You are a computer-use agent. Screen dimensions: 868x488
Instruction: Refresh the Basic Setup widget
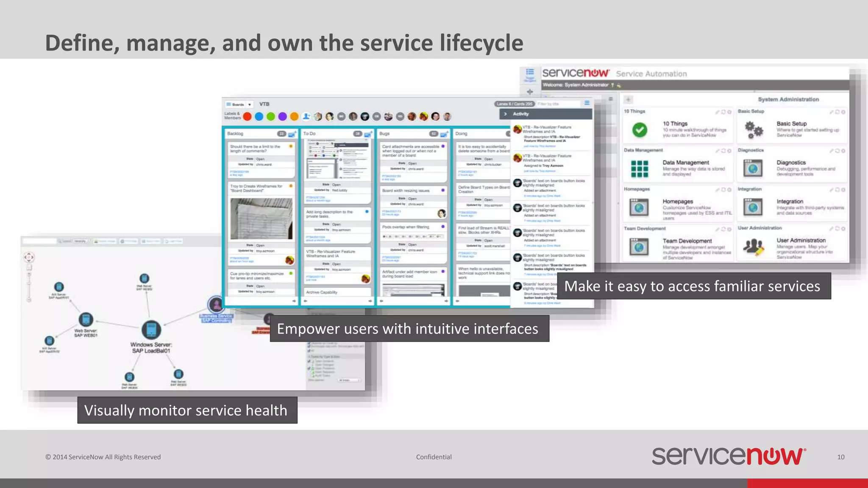pos(837,112)
